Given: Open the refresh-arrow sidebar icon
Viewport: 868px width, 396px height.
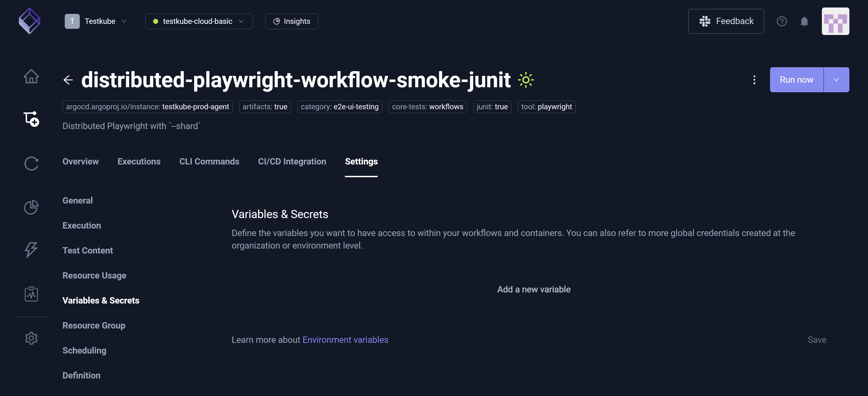Looking at the screenshot, I should (31, 163).
